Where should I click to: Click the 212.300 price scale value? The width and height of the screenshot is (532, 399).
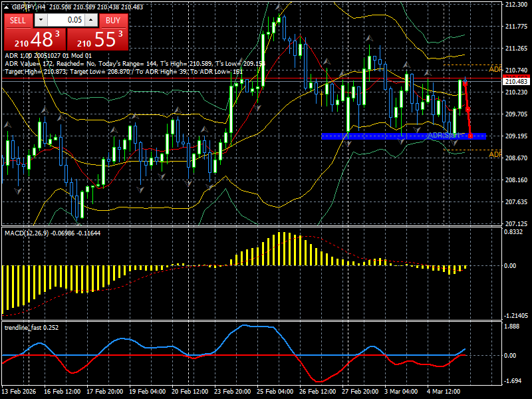tap(516, 5)
